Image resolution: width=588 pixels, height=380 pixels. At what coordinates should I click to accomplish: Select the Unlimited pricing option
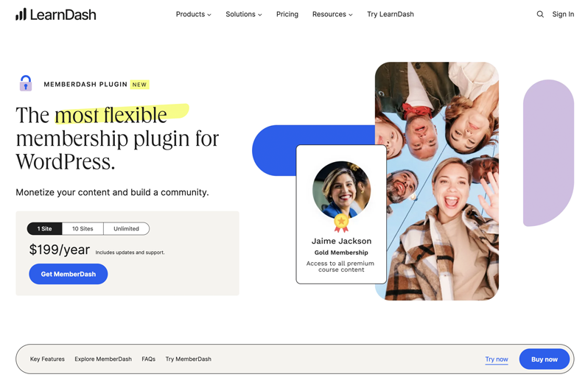coord(127,228)
